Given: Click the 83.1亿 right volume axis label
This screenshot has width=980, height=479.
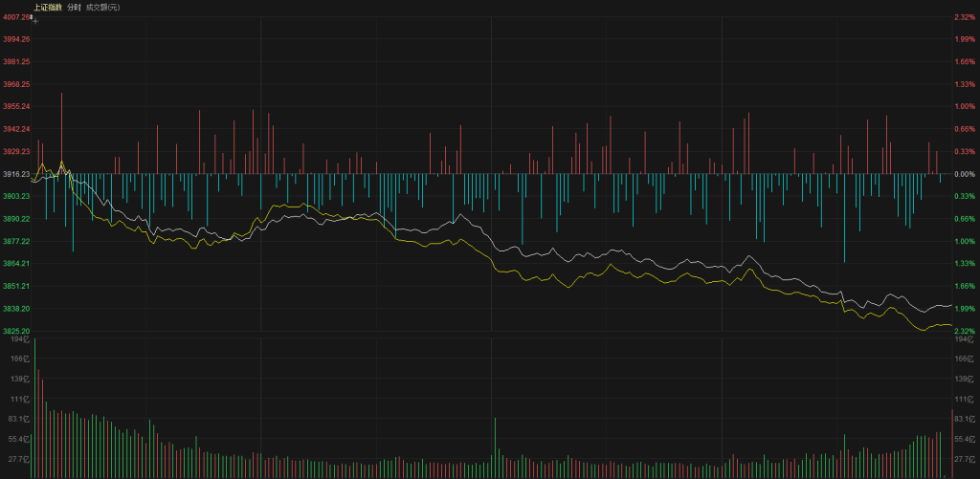Looking at the screenshot, I should (x=966, y=419).
